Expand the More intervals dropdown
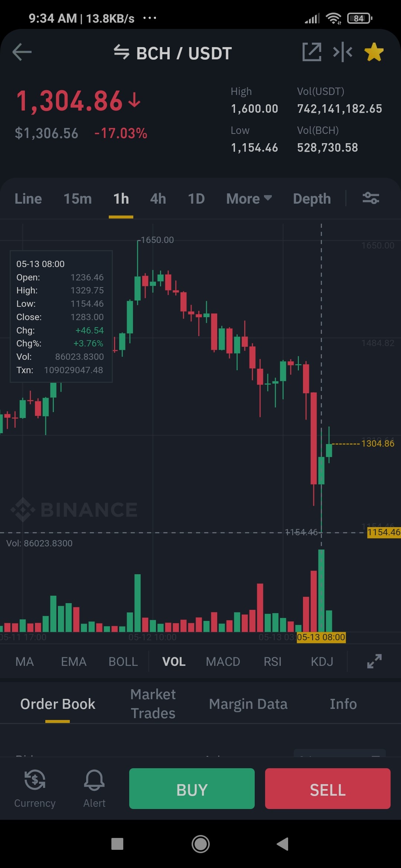This screenshot has width=401, height=868. 249,199
